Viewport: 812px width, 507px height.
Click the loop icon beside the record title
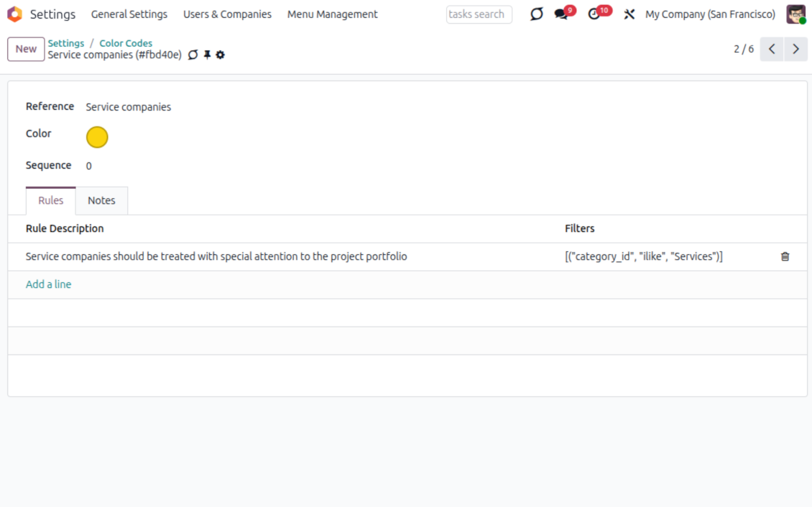[193, 55]
